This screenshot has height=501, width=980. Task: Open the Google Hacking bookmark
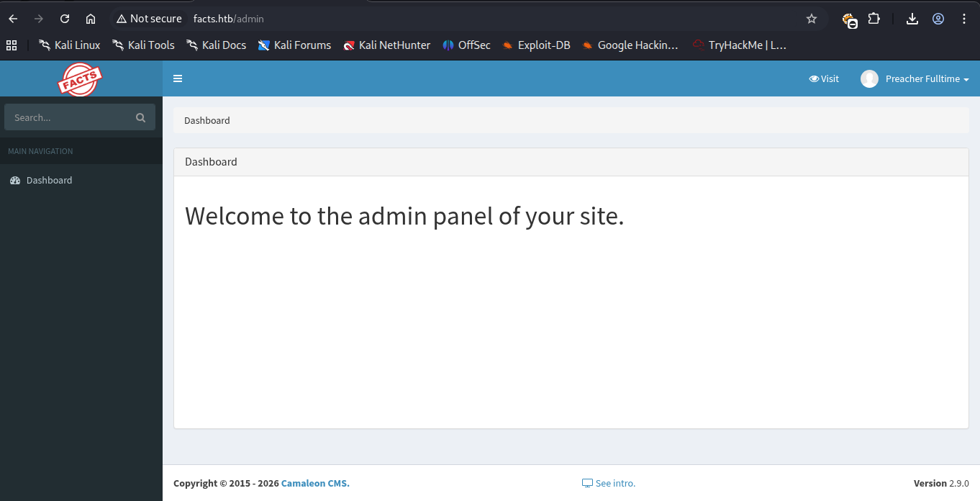pos(630,45)
